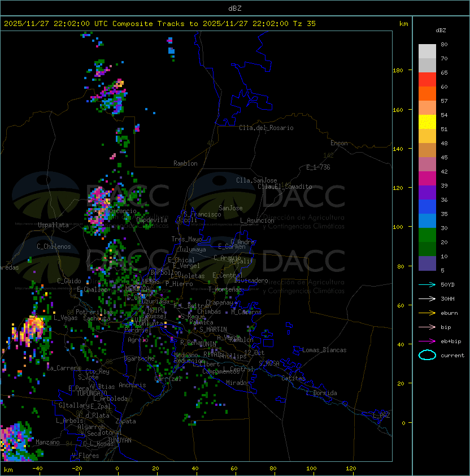Click the Tulumaya map label
Viewport: 470px width, 476px height.
point(193,249)
